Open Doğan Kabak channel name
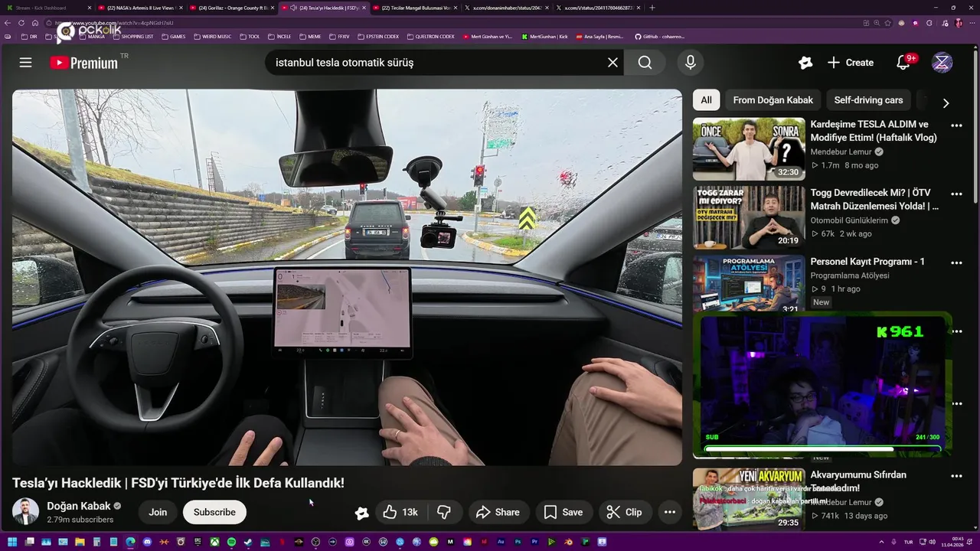 [x=79, y=506]
